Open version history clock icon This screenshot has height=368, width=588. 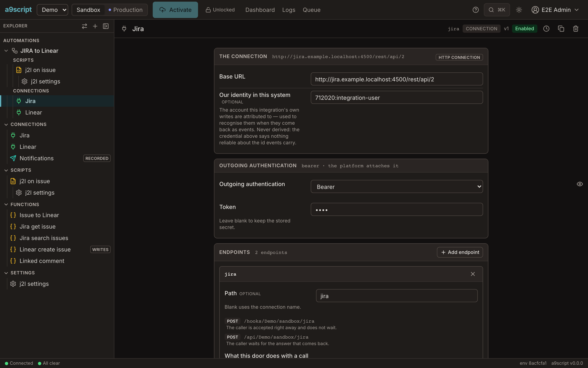coord(546,29)
